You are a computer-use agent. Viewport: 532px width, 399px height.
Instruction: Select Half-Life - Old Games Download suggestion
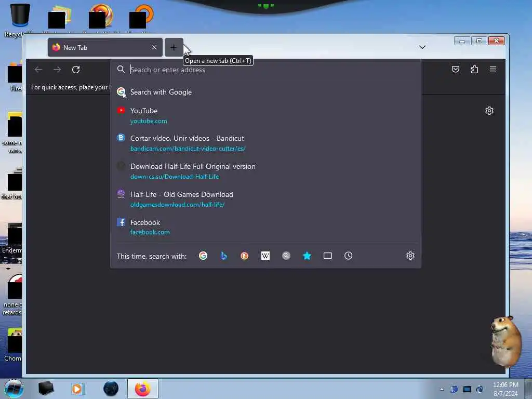click(265, 199)
